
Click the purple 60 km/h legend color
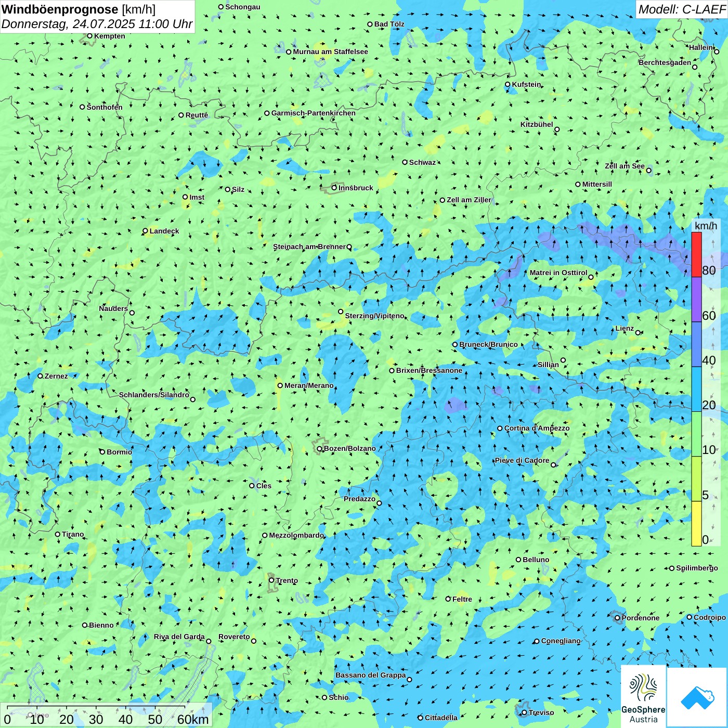696,300
